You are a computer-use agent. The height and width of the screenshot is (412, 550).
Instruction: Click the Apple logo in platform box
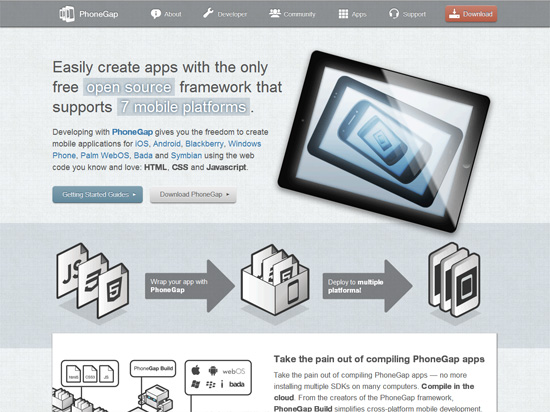(196, 370)
